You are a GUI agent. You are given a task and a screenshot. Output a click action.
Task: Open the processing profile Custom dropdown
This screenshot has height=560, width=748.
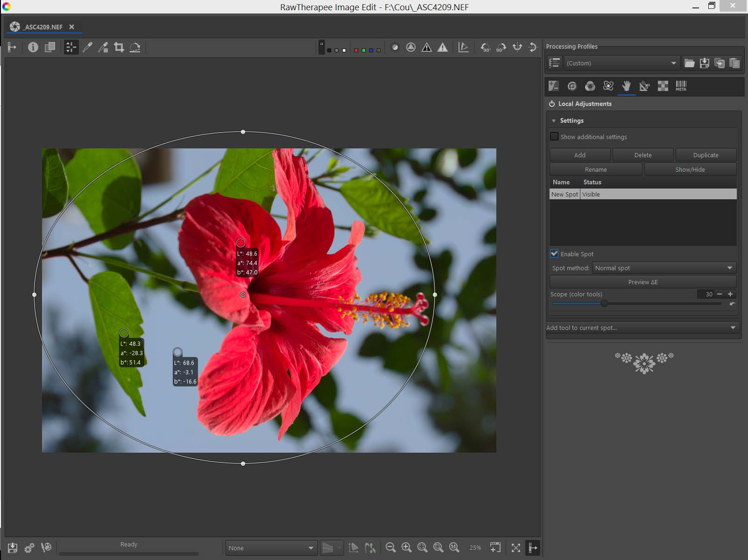[x=621, y=63]
